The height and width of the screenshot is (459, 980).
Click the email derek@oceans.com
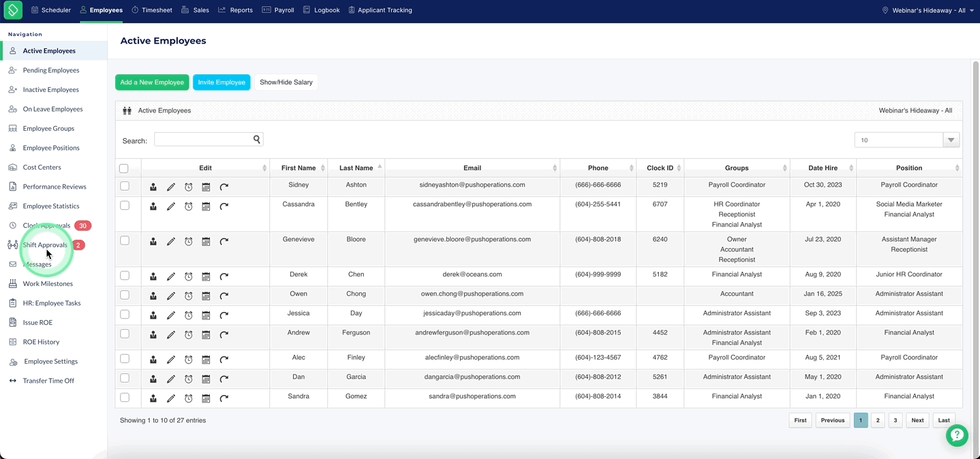pos(472,274)
